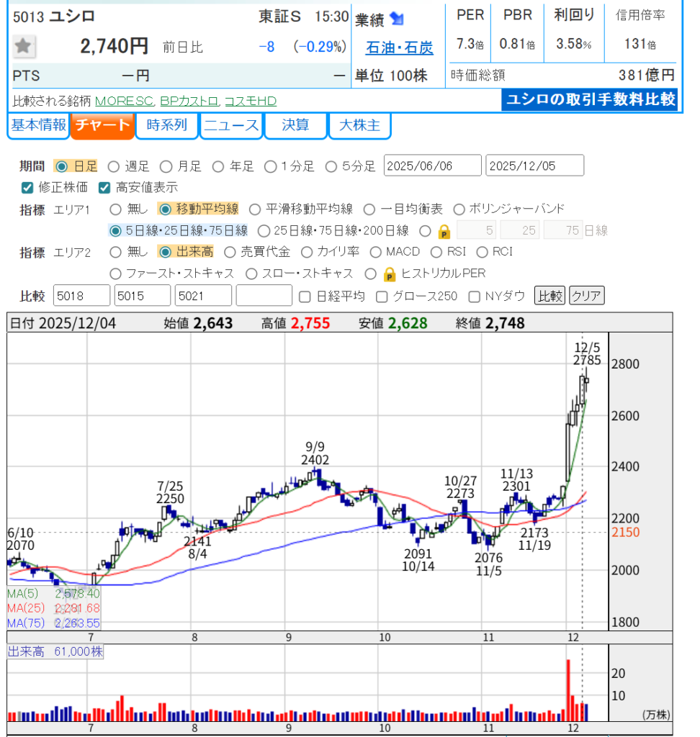Open the 石油・石炭 sector link
Viewport: 700px width, 737px height.
coord(400,48)
